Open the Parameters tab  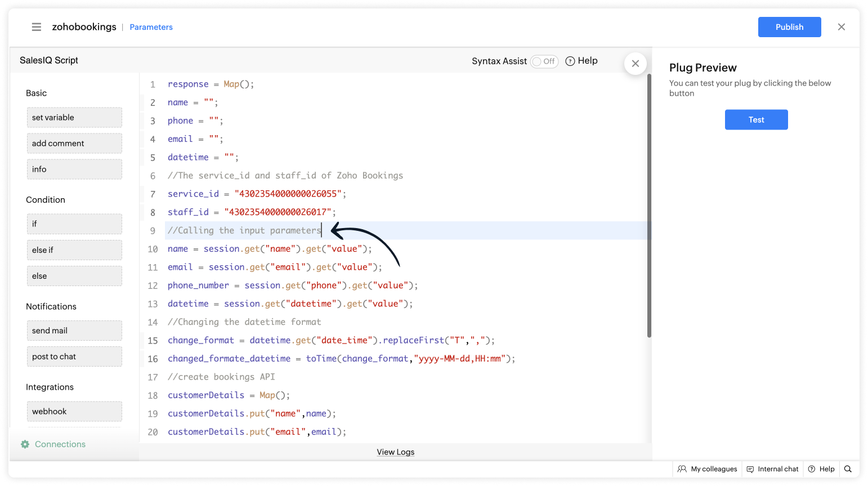coord(151,27)
